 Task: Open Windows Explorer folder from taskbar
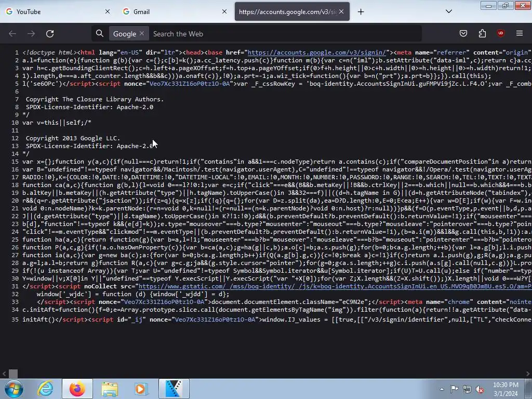coord(109,389)
